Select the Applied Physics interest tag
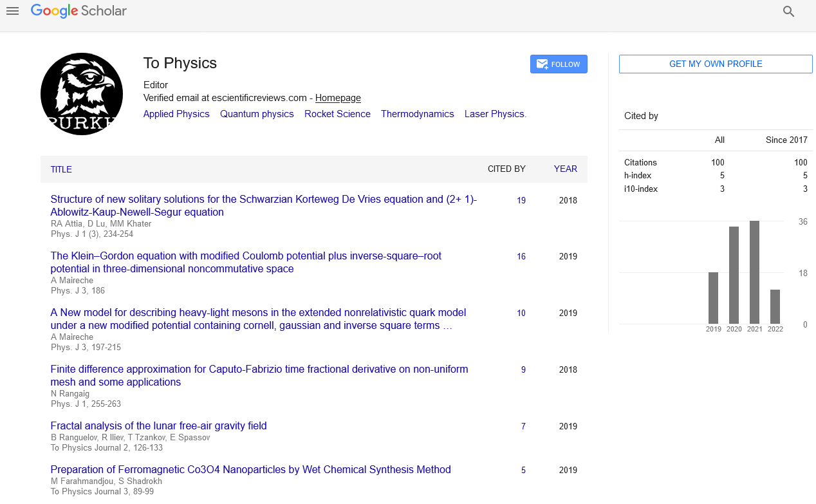Image resolution: width=816 pixels, height=504 pixels. [x=176, y=114]
